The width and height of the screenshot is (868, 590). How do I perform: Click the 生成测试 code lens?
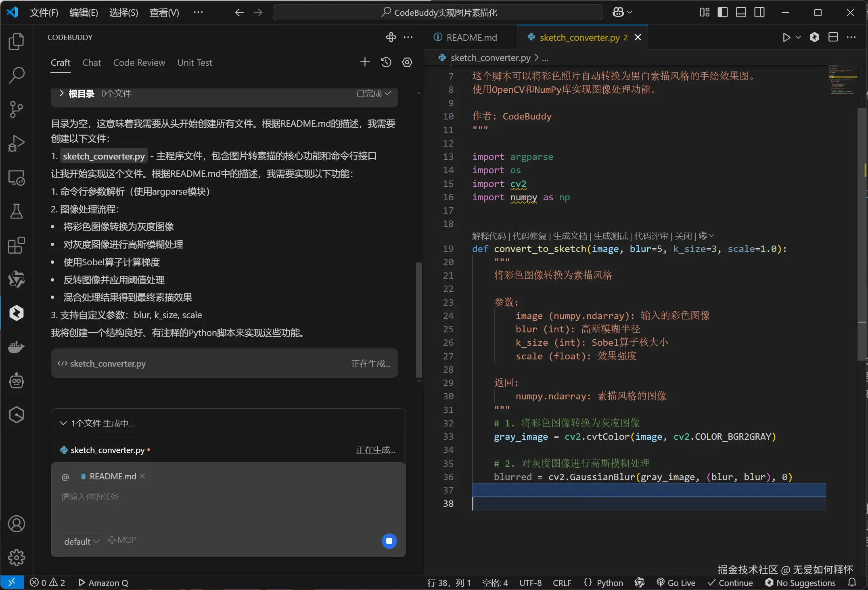tap(611, 236)
